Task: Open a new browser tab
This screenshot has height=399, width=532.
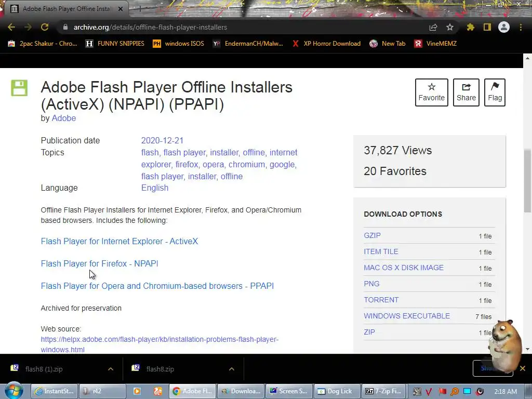Action: [140, 9]
